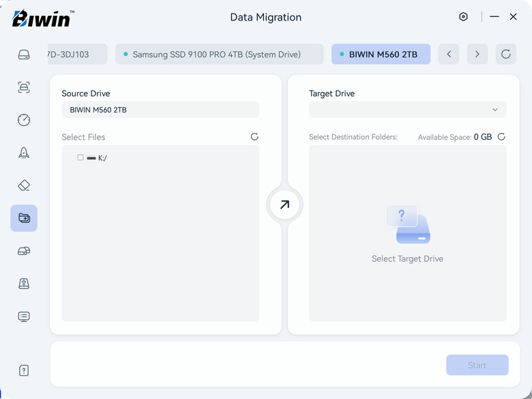Minimize the Biwin window
The height and width of the screenshot is (399, 532).
[494, 16]
